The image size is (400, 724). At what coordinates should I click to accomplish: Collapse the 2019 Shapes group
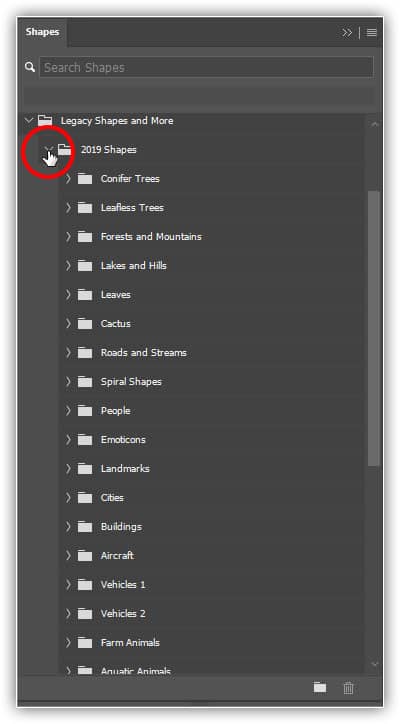pyautogui.click(x=49, y=149)
